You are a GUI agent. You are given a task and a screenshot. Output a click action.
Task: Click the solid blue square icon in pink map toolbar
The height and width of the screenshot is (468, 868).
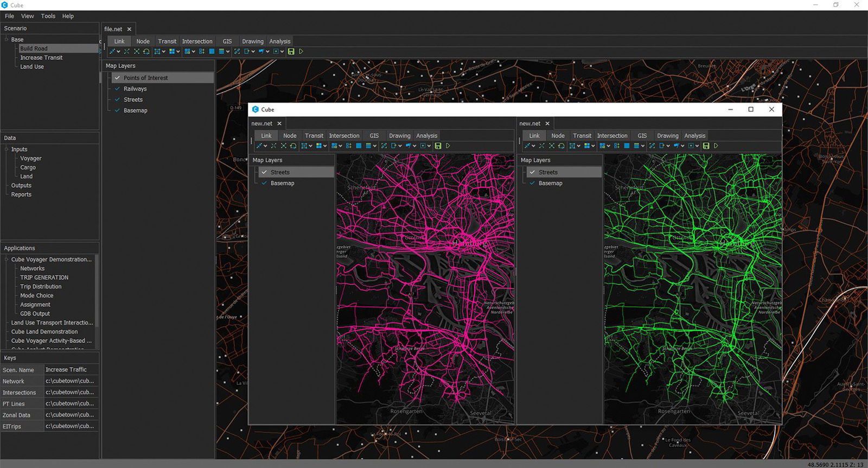tap(359, 146)
